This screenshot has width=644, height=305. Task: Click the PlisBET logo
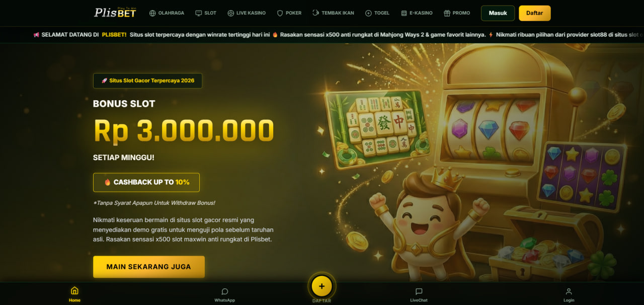click(x=115, y=13)
